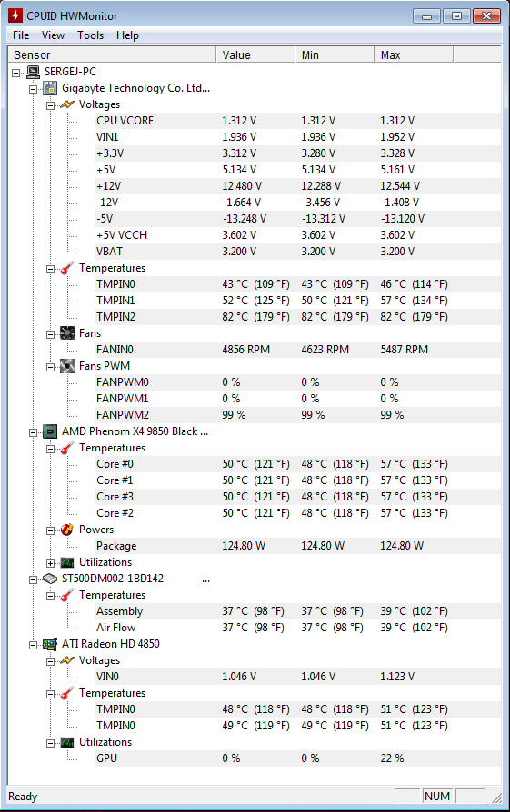Viewport: 510px width, 812px height.
Task: Maximize the HWMonitor window
Action: 456,16
